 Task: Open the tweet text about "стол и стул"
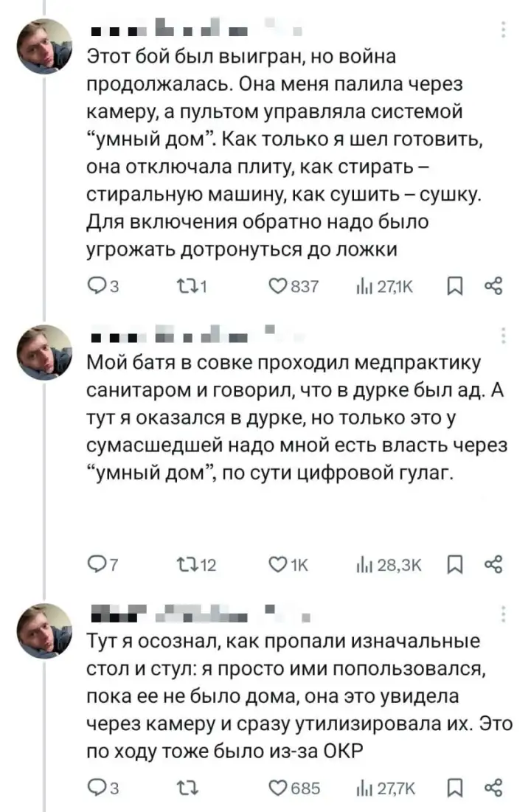pyautogui.click(x=295, y=696)
